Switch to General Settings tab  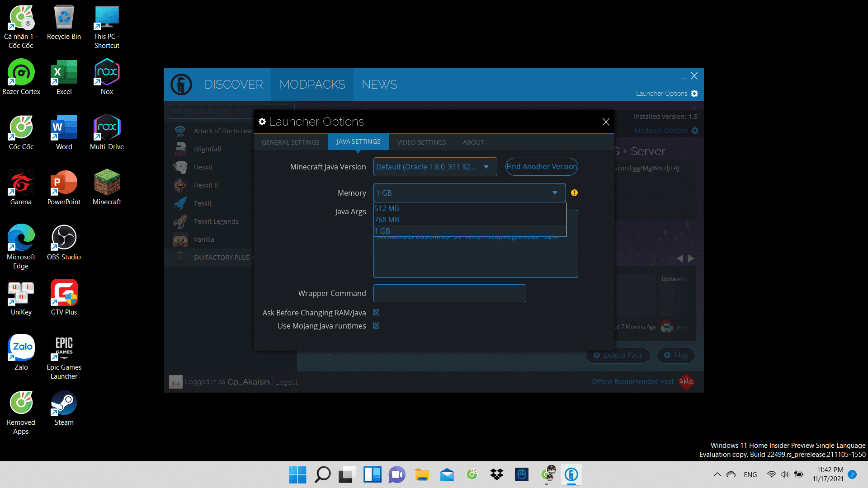click(290, 142)
